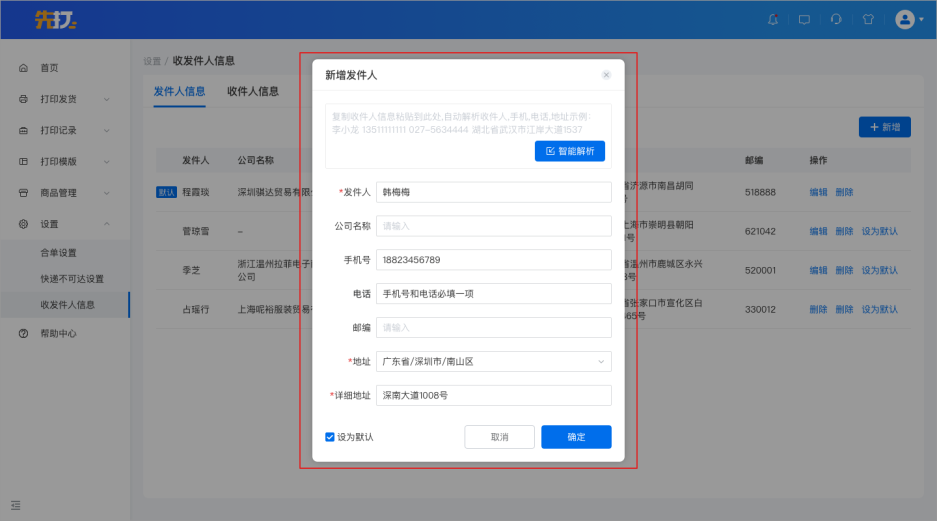Close the 新增发件人 dialog

[x=606, y=75]
